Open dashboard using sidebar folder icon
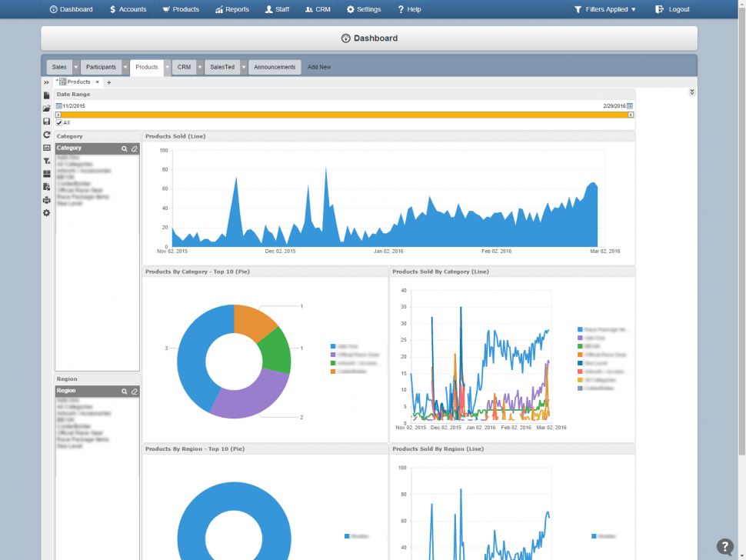746x560 pixels. pos(47,108)
